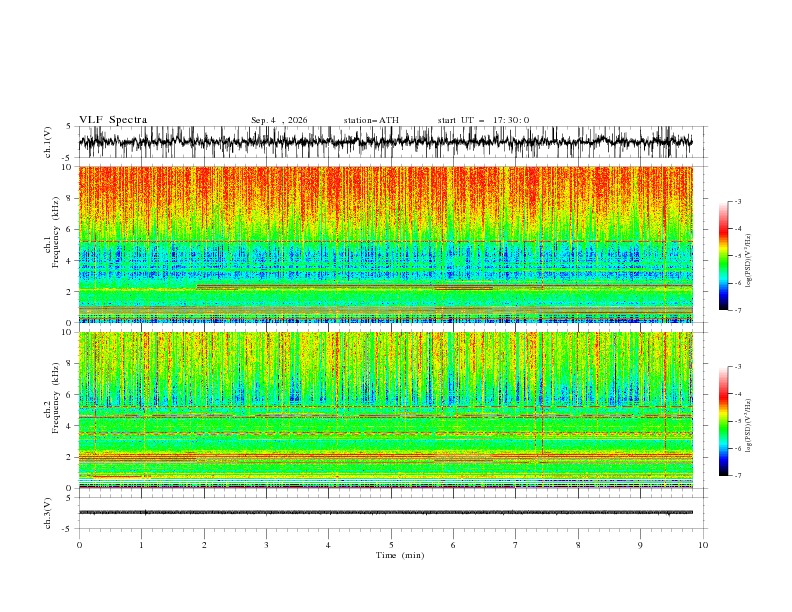792x612 pixels.
Task: Click the upper log(PSD) color bar label
Action: click(748, 261)
